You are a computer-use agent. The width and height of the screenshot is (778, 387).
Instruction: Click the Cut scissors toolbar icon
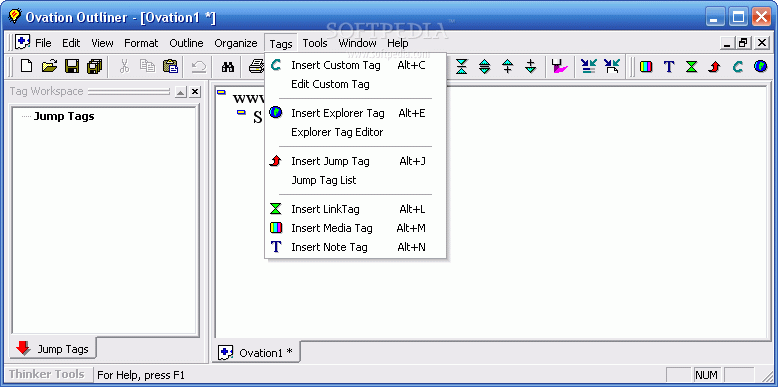(125, 66)
